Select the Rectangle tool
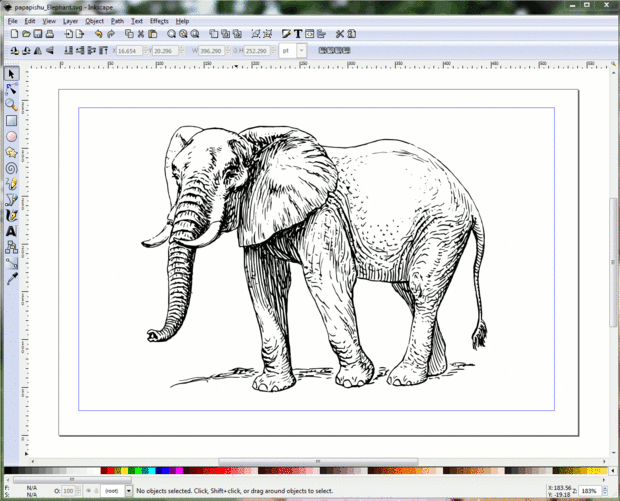The width and height of the screenshot is (620, 501). 11,121
